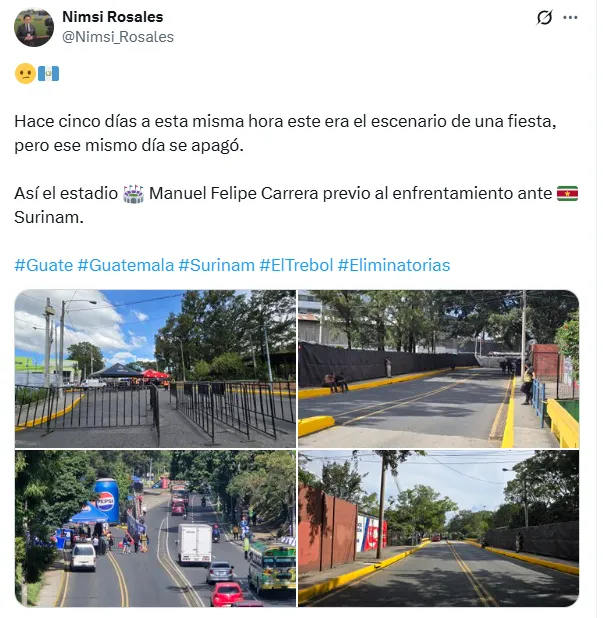
Task: View photo of empty street with red wall
Action: tap(439, 529)
